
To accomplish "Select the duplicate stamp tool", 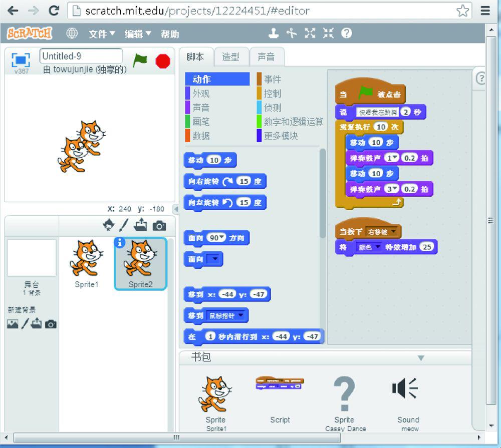I will (273, 34).
